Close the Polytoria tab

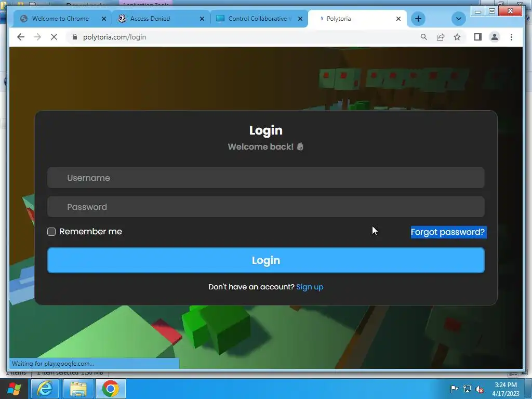tap(398, 19)
